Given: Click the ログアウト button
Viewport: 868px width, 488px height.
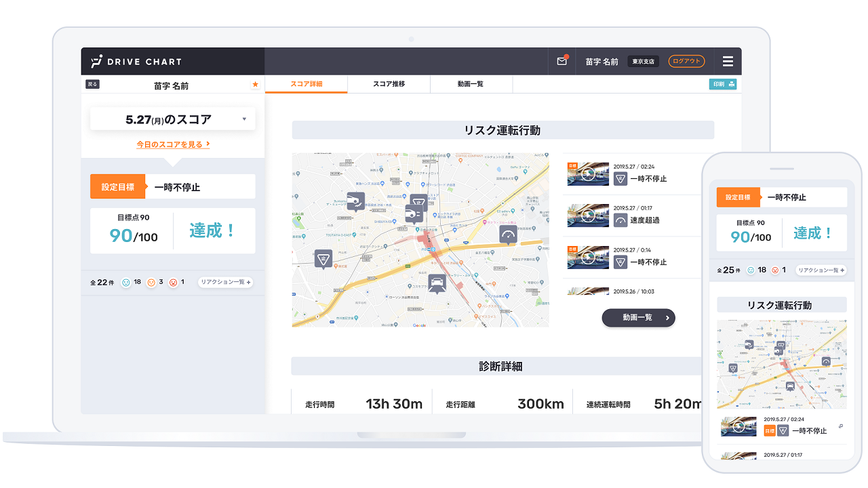Looking at the screenshot, I should click(686, 61).
